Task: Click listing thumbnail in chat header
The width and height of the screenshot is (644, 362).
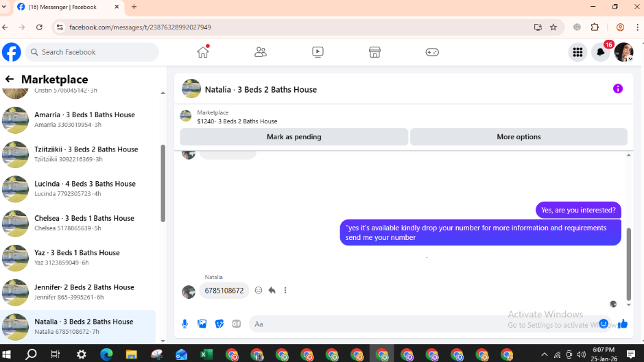Action: (191, 88)
